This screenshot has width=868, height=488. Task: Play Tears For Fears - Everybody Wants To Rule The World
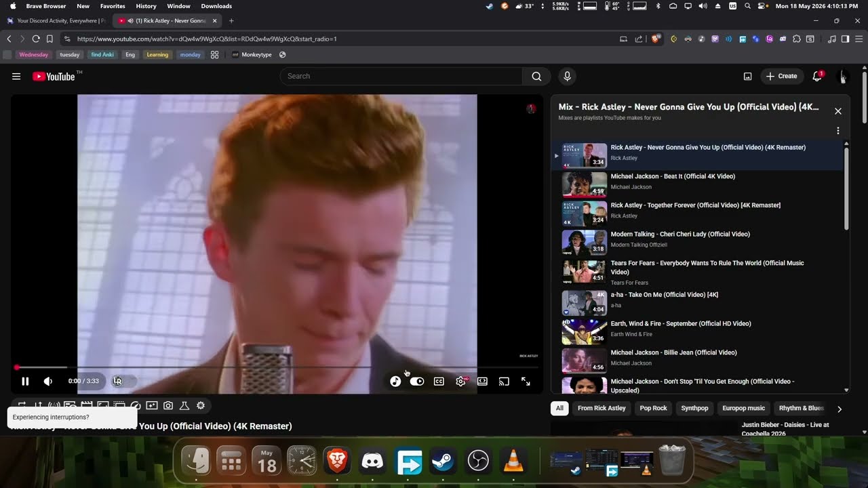698,272
